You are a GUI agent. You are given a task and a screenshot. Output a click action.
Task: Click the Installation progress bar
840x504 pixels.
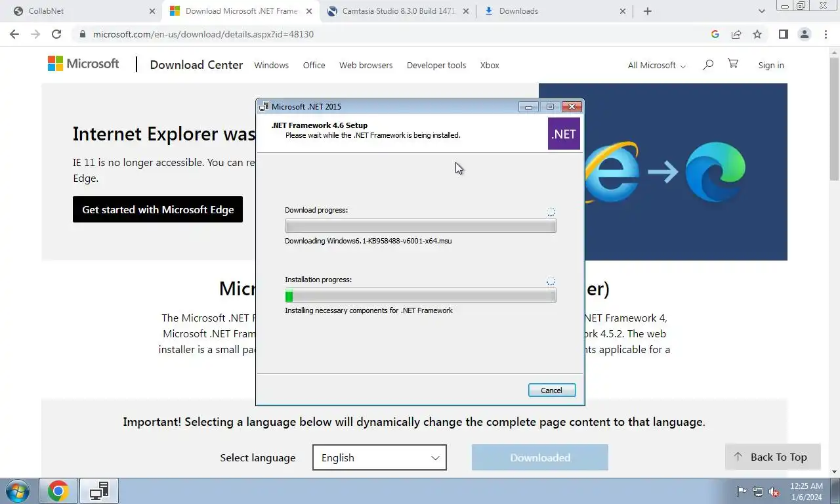pyautogui.click(x=420, y=295)
